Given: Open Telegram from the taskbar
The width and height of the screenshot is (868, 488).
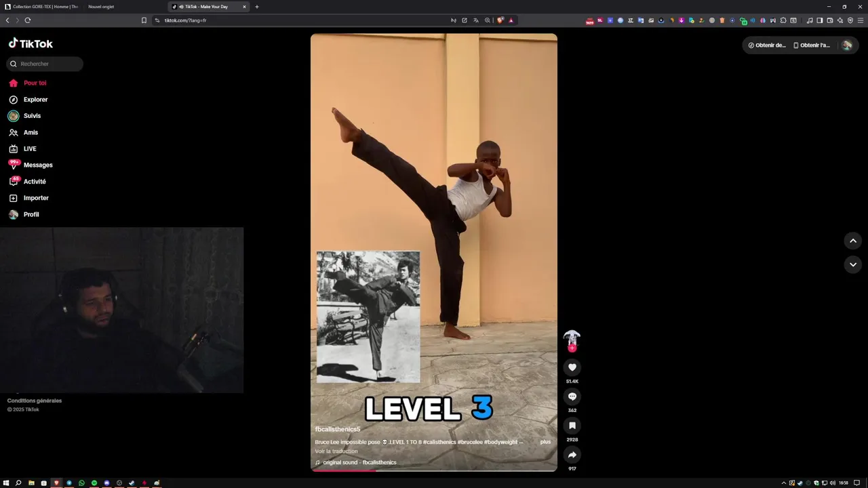Looking at the screenshot, I should coord(69,483).
